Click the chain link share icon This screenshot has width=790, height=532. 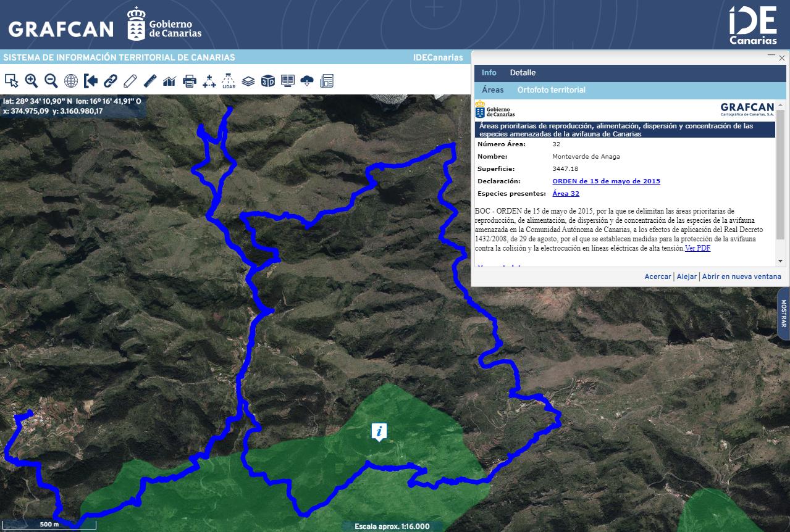coord(111,81)
